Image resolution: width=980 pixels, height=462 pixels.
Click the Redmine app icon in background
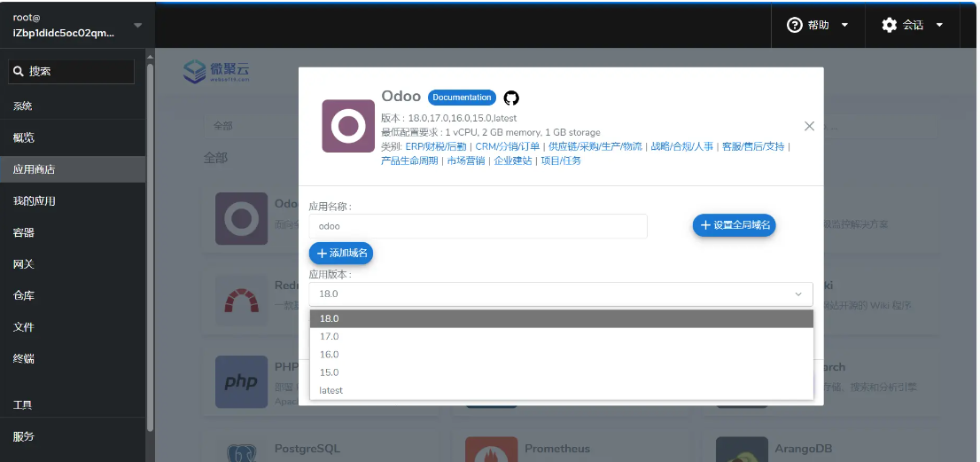coord(241,301)
